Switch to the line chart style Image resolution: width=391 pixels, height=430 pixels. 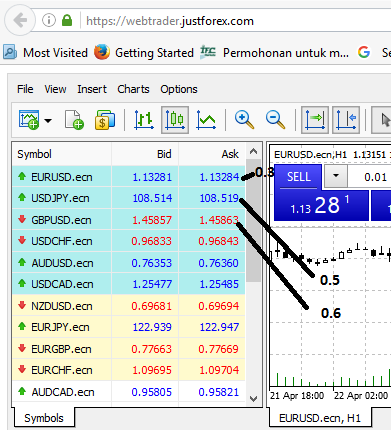(x=206, y=120)
